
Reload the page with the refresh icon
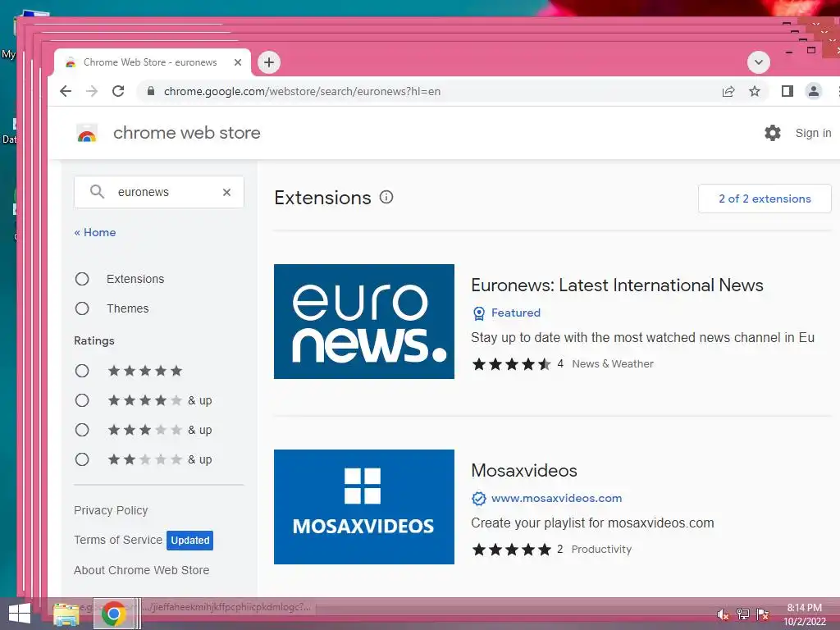118,91
